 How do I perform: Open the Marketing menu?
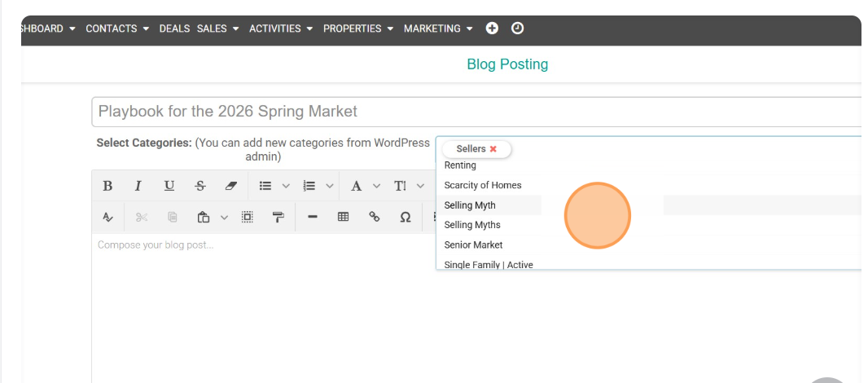[x=438, y=29]
